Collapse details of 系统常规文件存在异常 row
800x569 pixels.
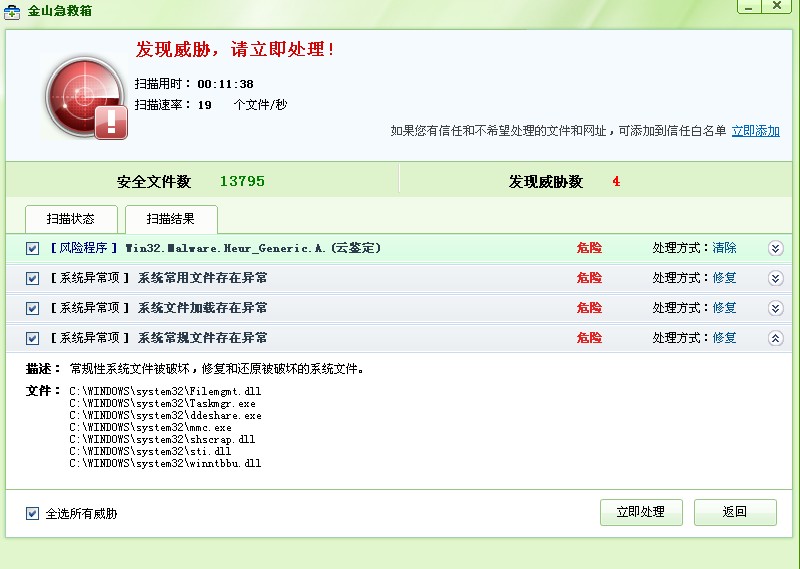pos(776,338)
